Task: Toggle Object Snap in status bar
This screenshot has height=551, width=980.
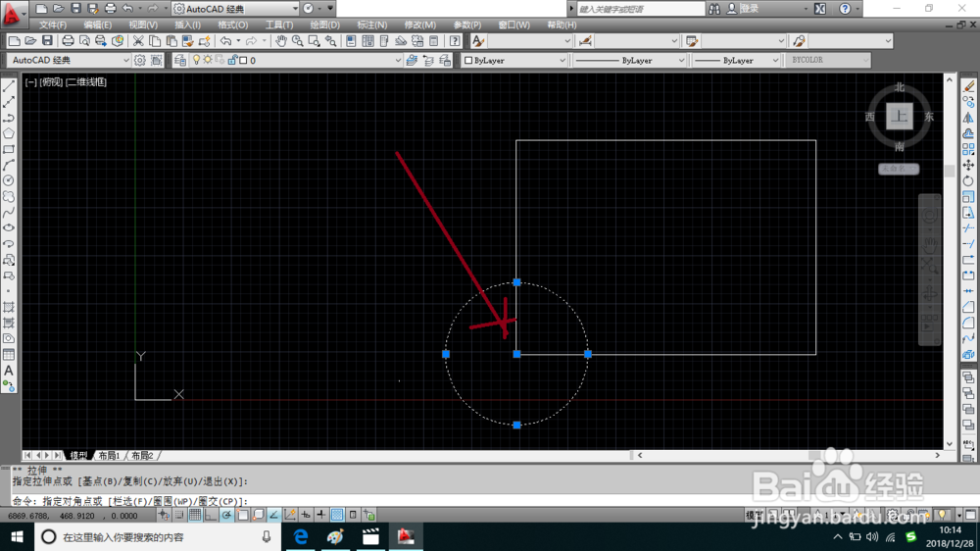Action: tap(242, 515)
